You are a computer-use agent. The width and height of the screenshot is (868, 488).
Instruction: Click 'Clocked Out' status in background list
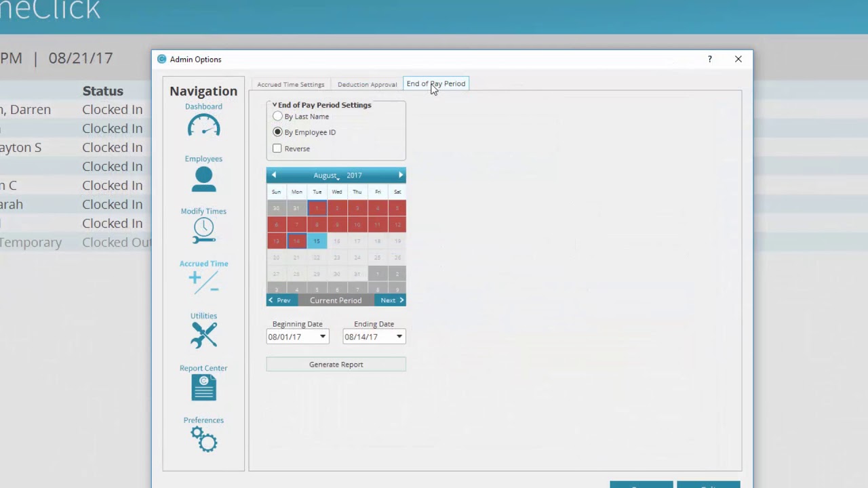pyautogui.click(x=117, y=242)
